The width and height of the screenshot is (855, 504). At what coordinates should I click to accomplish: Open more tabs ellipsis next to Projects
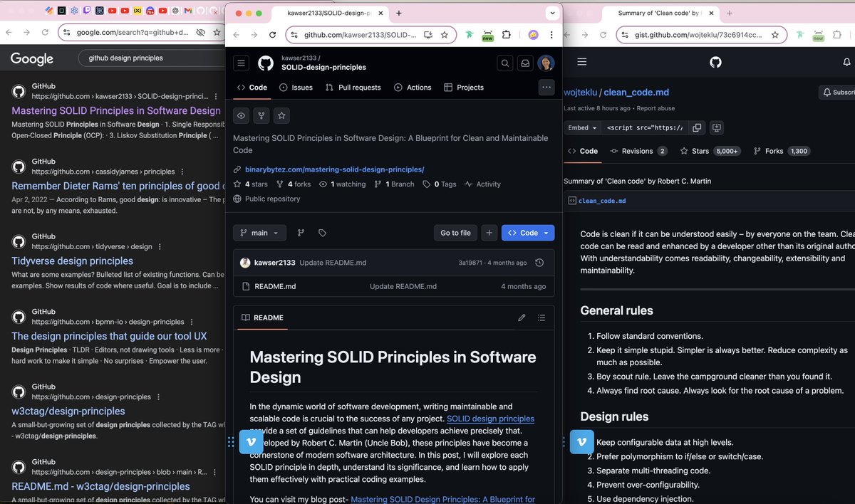[x=546, y=87]
